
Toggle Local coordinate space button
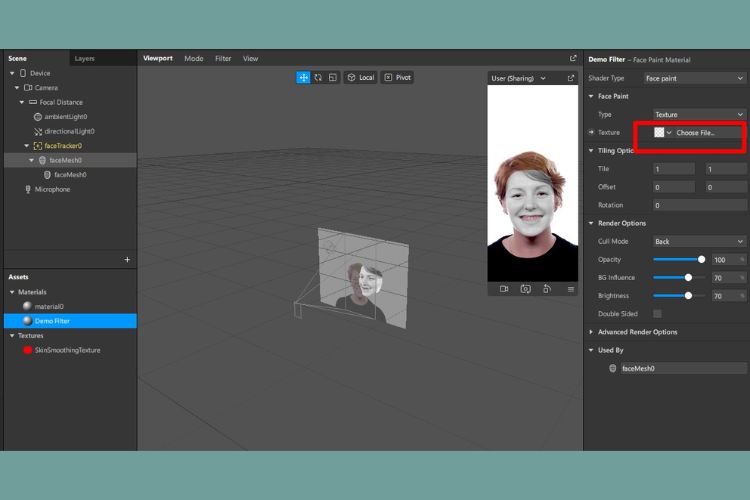(x=361, y=78)
